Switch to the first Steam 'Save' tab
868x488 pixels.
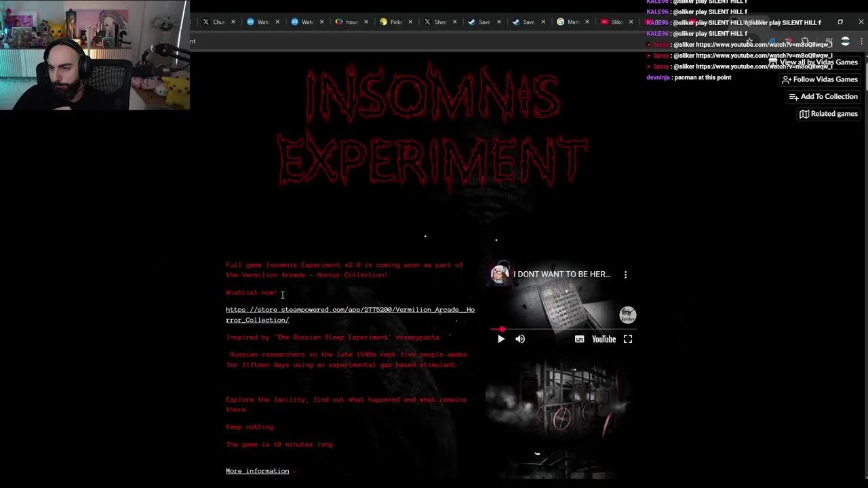[x=484, y=22]
